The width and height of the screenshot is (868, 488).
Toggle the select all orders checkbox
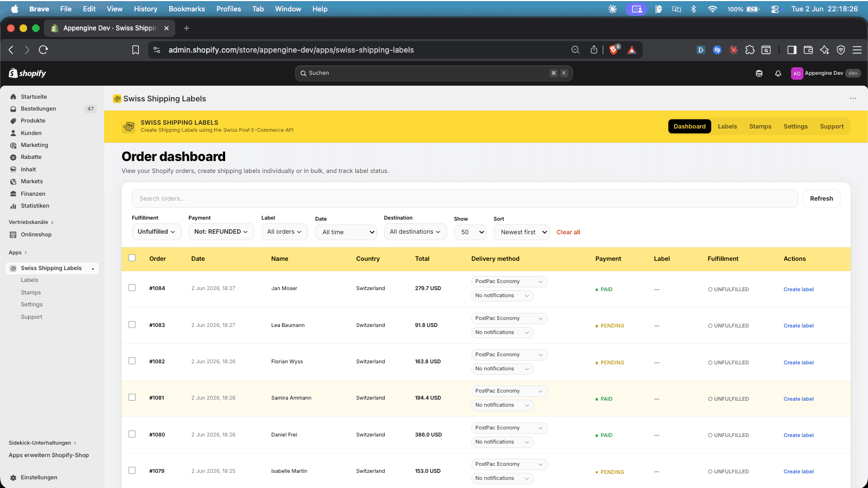[132, 258]
